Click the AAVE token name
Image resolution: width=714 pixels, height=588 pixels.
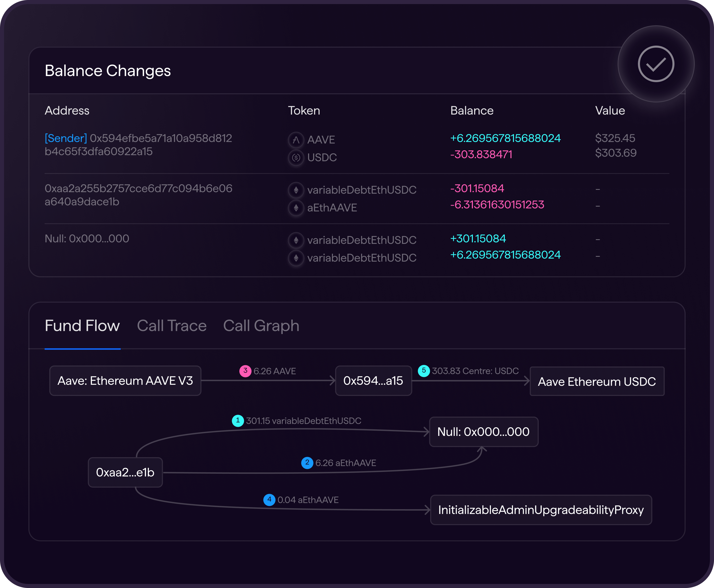(x=321, y=140)
